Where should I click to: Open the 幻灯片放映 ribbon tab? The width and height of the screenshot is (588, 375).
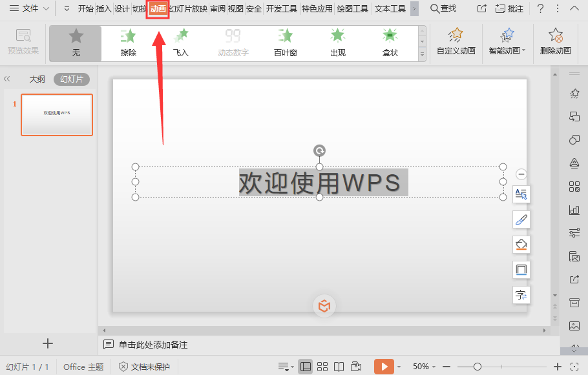189,8
